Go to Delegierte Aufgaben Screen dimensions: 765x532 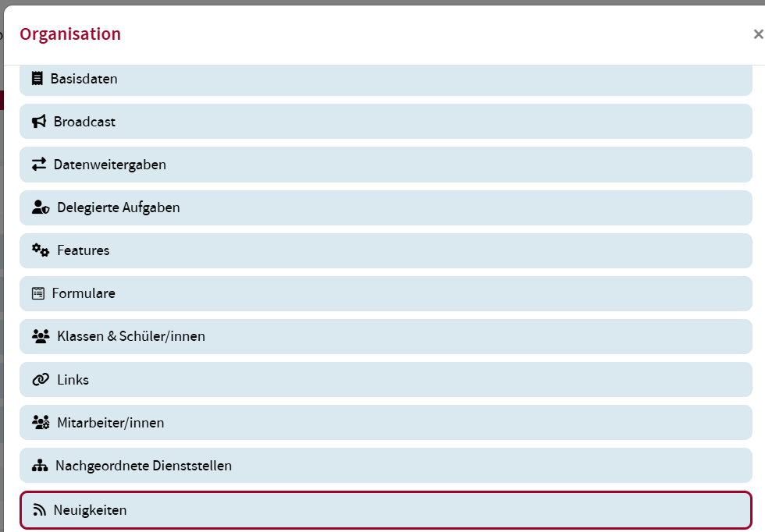386,207
